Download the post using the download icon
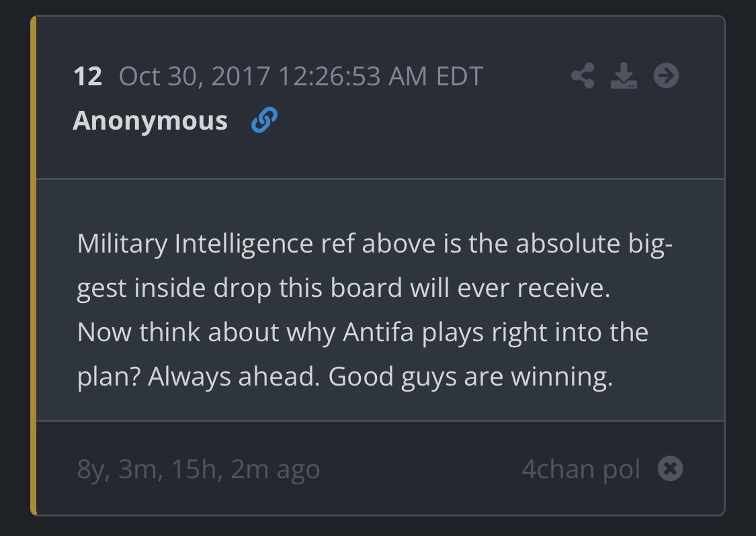 point(624,76)
